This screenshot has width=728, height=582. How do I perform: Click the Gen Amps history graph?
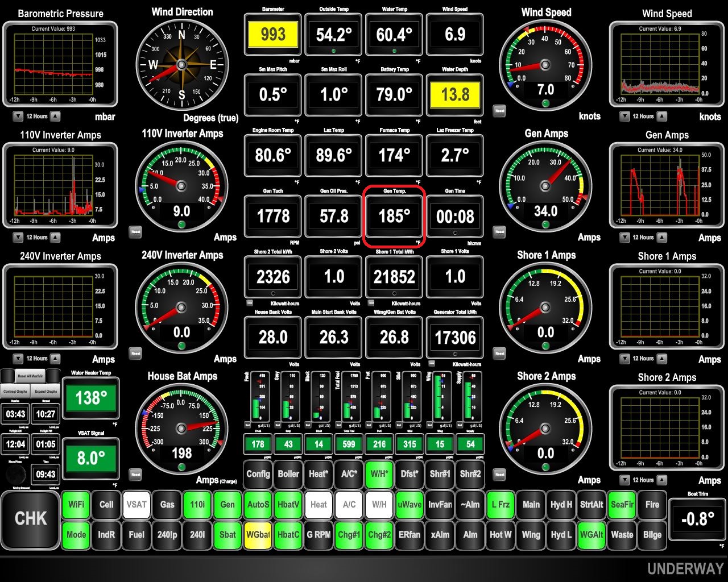(x=667, y=185)
